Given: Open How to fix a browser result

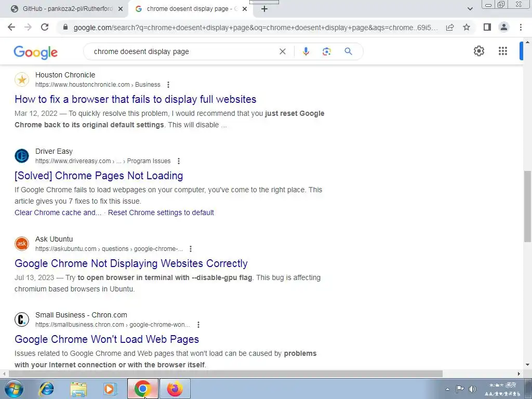Looking at the screenshot, I should pyautogui.click(x=136, y=99).
